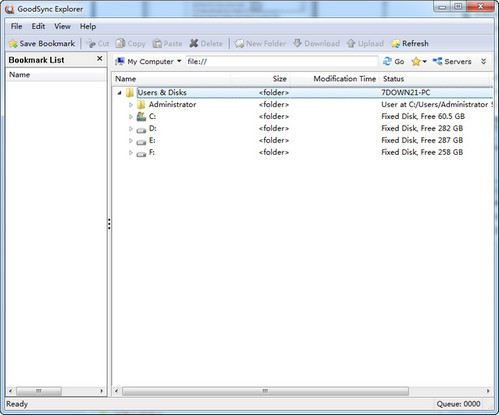Click the Delete toolbar icon
This screenshot has height=415, width=499.
[x=194, y=43]
